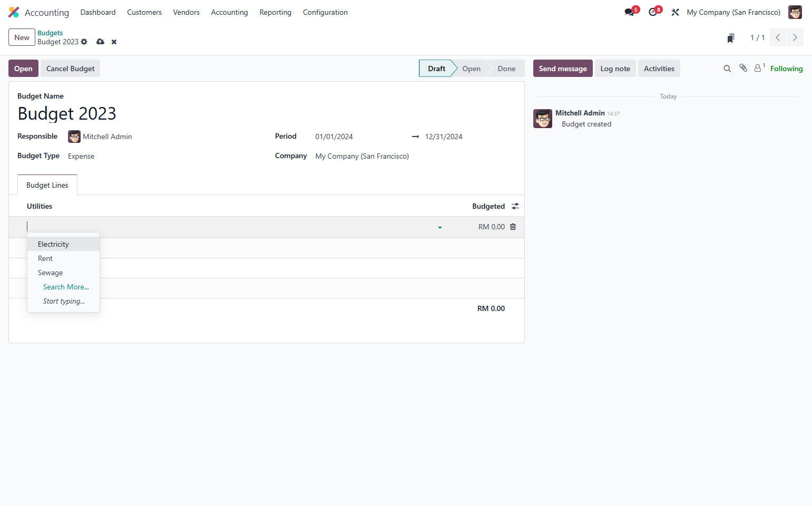
Task: Open the Customers menu
Action: [144, 12]
